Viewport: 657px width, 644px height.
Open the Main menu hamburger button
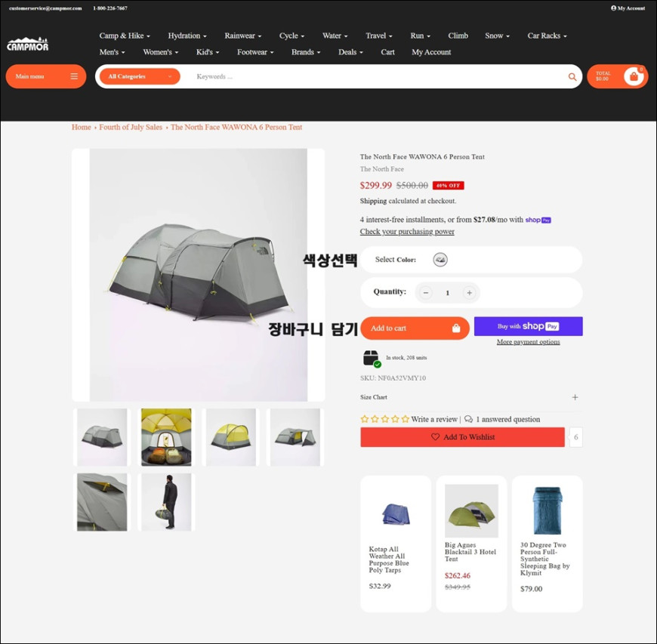pos(45,76)
